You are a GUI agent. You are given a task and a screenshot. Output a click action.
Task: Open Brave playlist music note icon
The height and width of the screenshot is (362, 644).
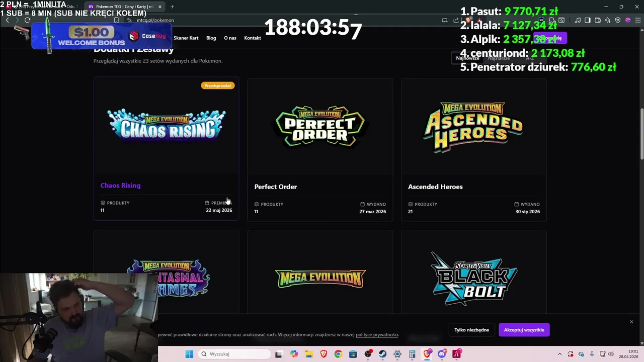578,20
